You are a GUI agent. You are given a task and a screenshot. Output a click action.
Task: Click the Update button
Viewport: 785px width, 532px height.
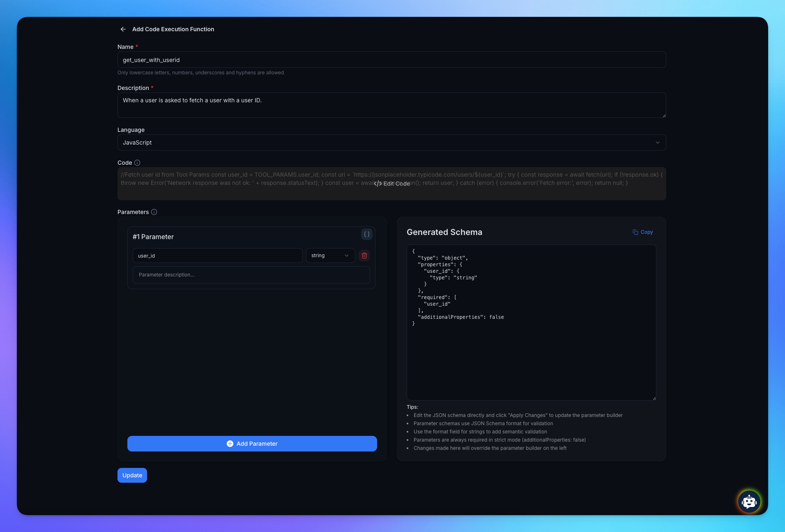pyautogui.click(x=132, y=475)
